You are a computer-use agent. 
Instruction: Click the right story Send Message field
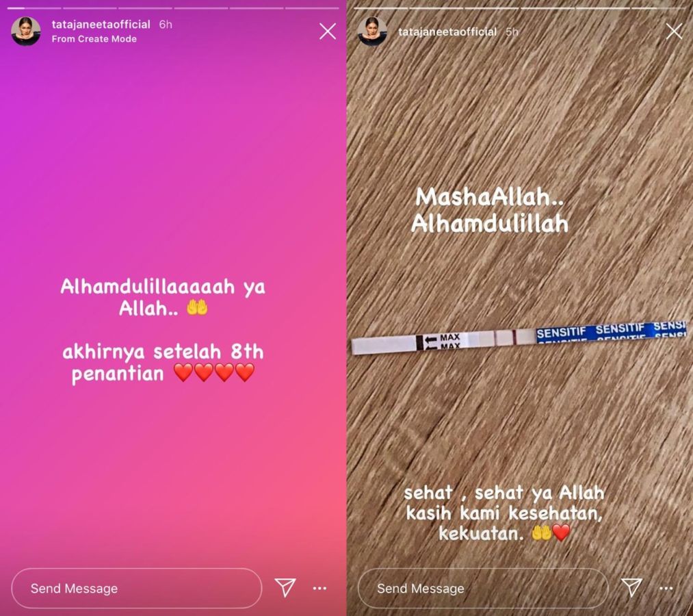pyautogui.click(x=483, y=588)
